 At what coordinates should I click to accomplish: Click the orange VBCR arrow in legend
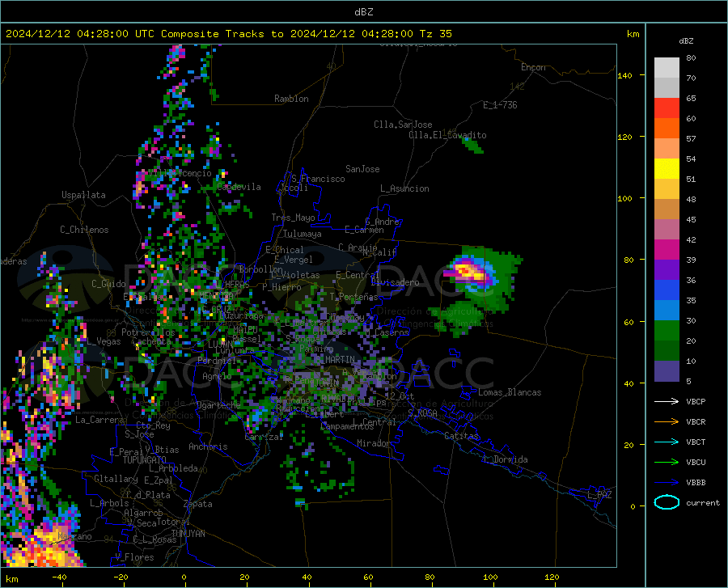tap(667, 421)
